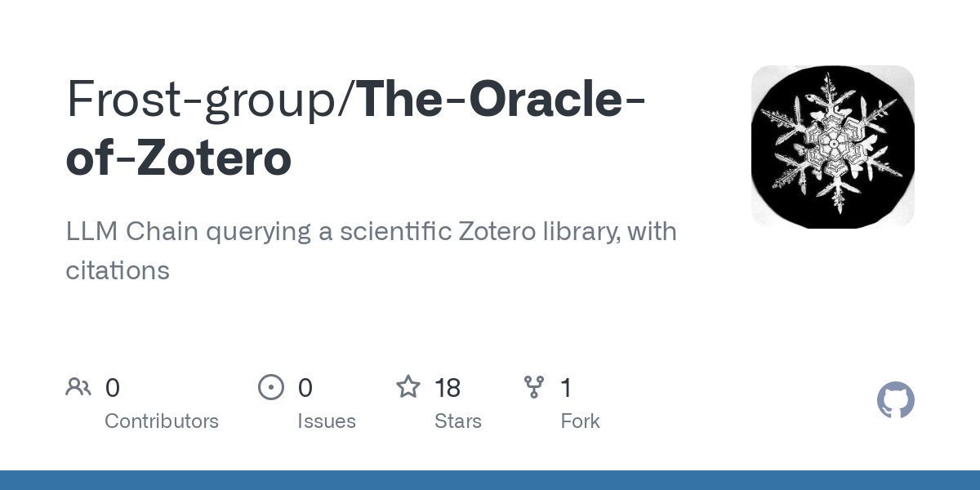980x490 pixels.
Task: Open the GitHub Octocat logo
Action: 896,401
